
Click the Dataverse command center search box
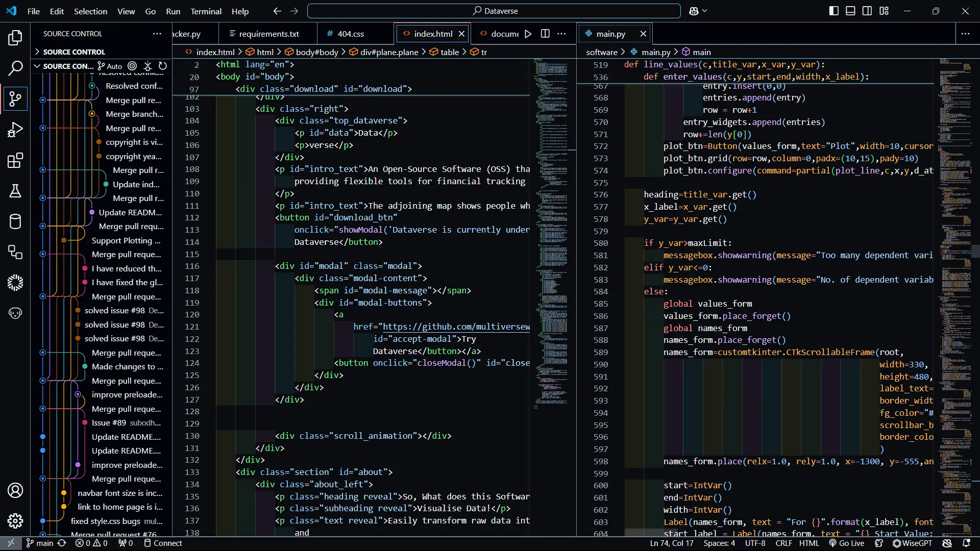(494, 11)
